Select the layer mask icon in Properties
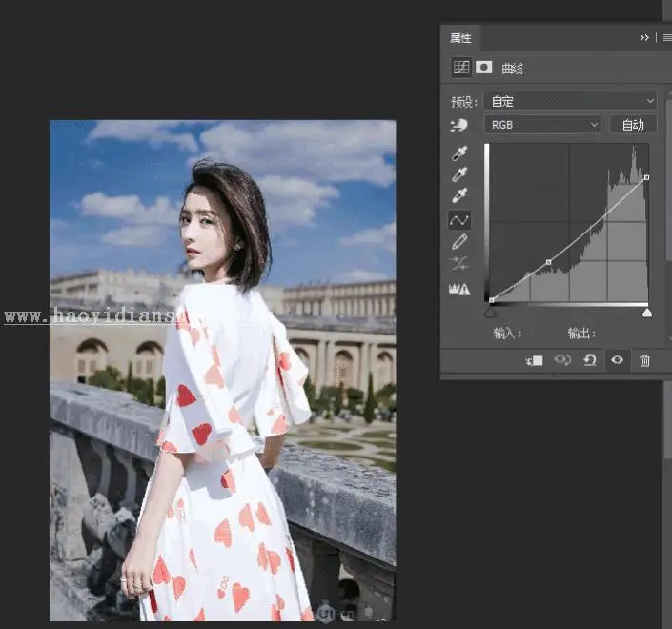Screen dimensions: 672x629 click(484, 68)
